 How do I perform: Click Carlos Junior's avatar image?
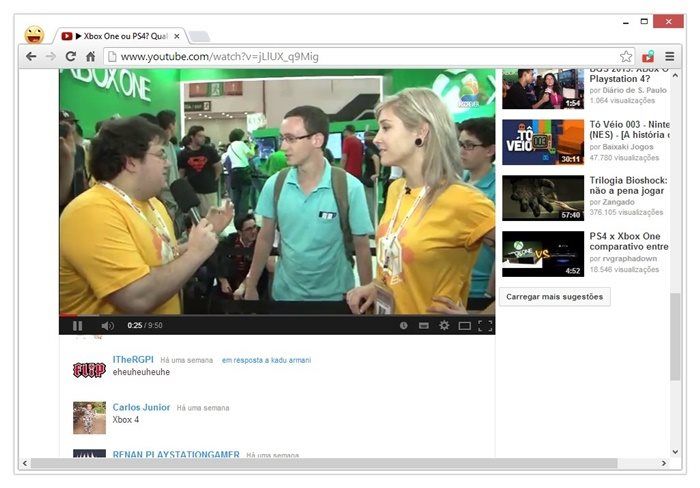[89, 418]
